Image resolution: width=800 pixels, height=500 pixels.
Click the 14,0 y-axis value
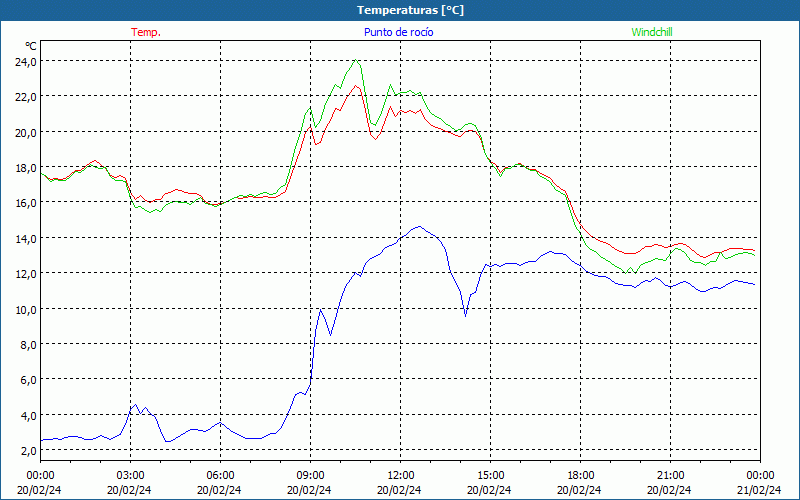(26, 238)
